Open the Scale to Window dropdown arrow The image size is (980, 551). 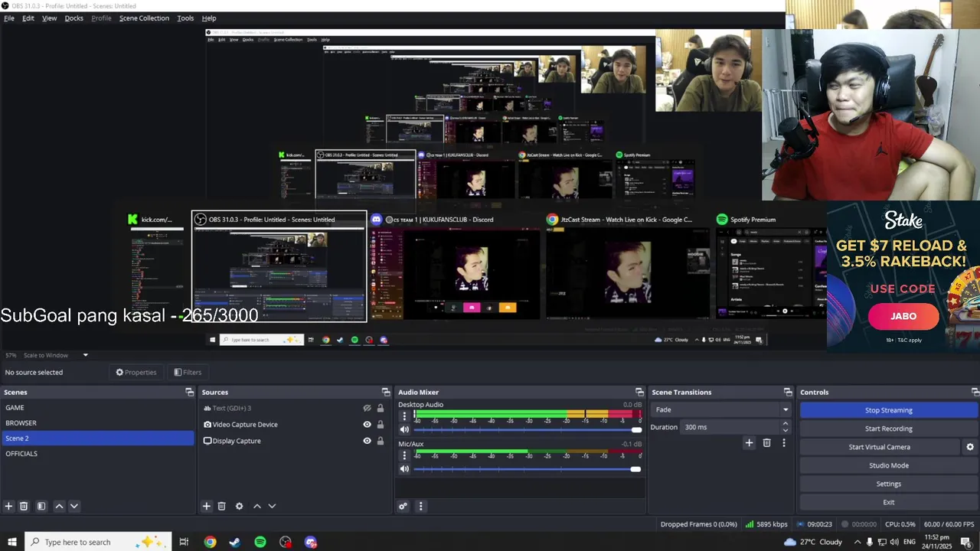click(x=85, y=355)
